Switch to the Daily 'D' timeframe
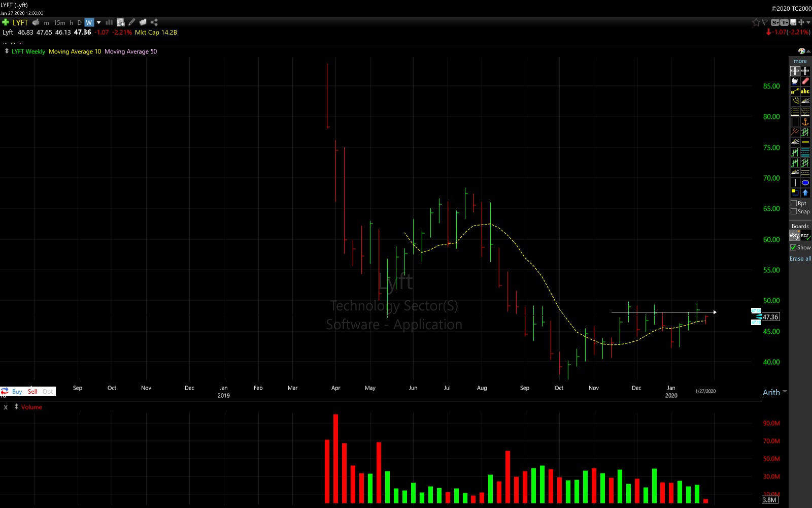Viewport: 812px width, 508px height. pos(80,23)
